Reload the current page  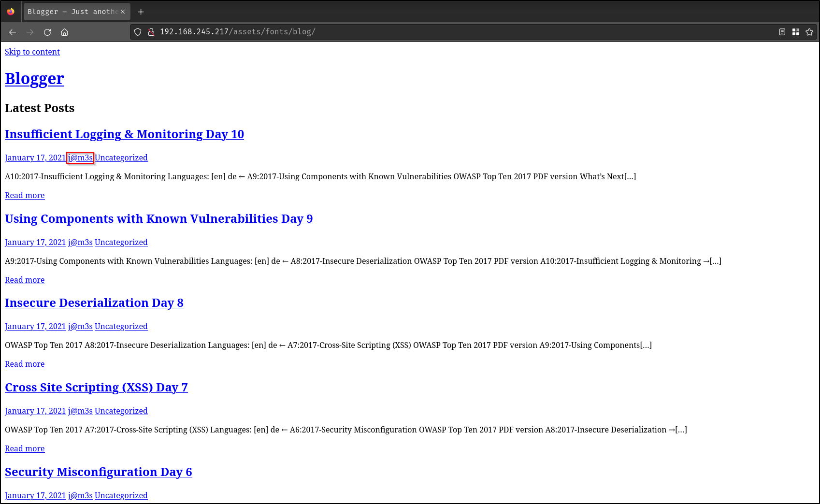click(x=47, y=32)
